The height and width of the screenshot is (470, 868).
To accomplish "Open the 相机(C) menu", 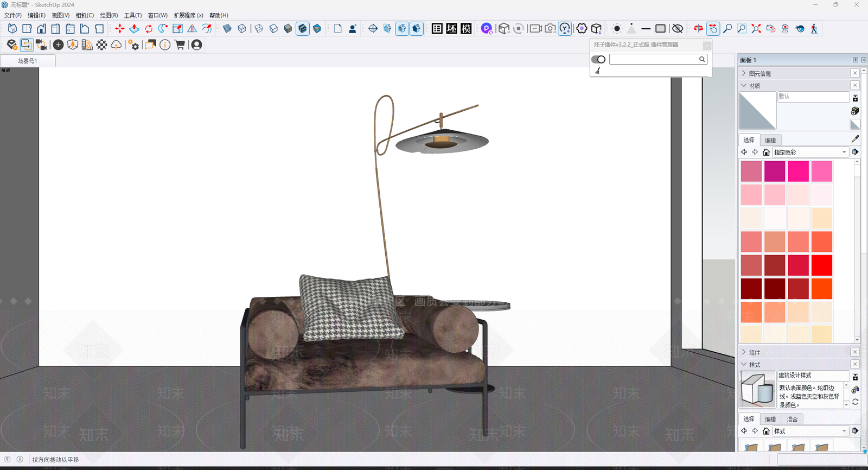I will [x=85, y=15].
